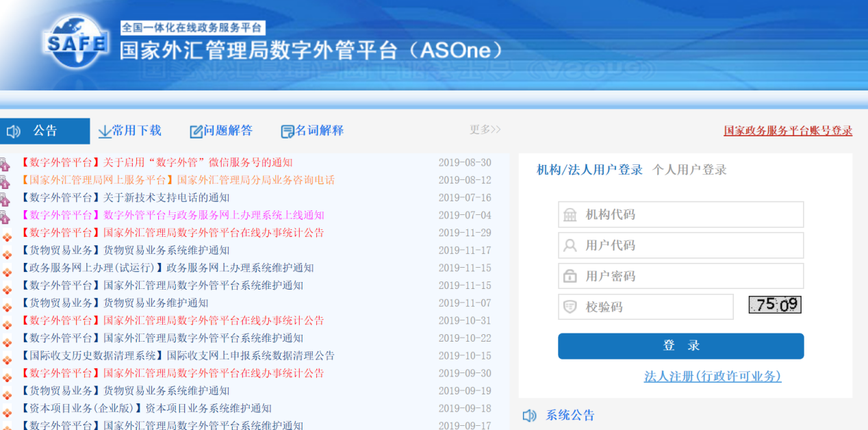Click the person icon in 用户代码 field
868x430 pixels.
(570, 245)
